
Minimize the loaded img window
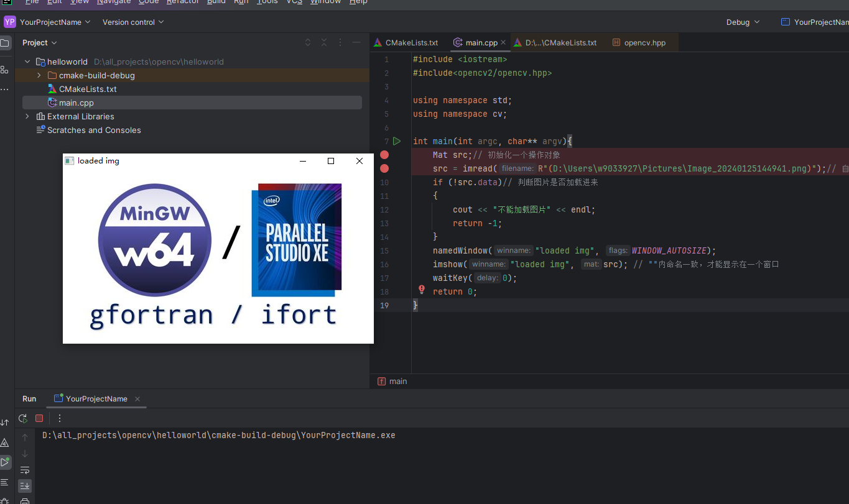303,161
